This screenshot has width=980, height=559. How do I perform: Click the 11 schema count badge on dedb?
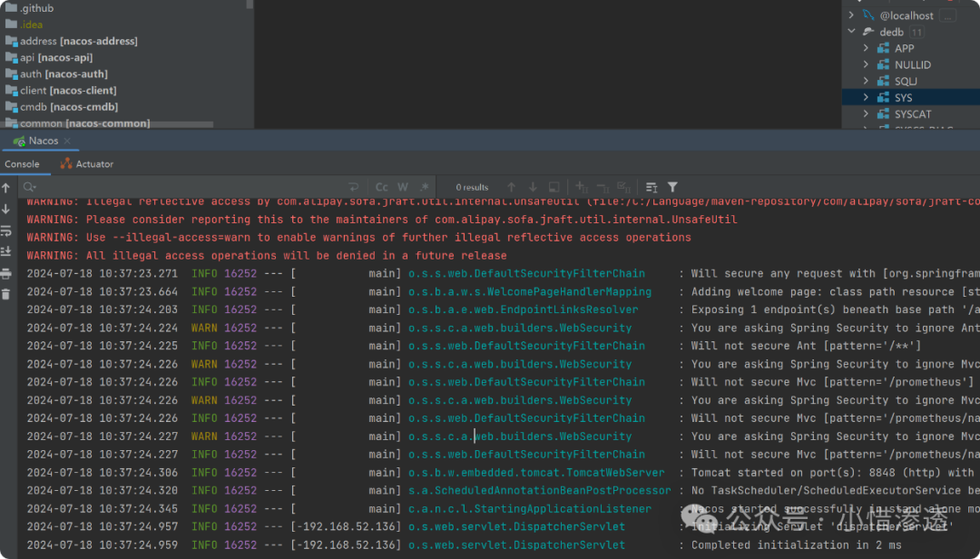[916, 32]
